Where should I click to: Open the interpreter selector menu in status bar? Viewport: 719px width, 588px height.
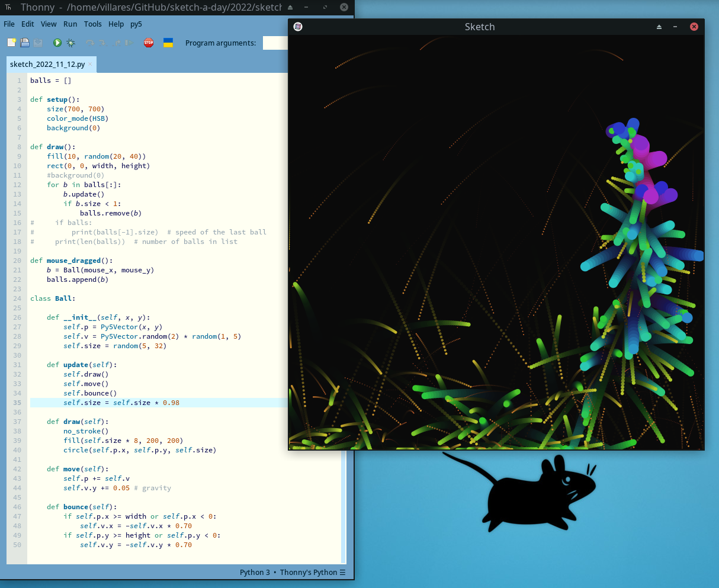coord(342,572)
